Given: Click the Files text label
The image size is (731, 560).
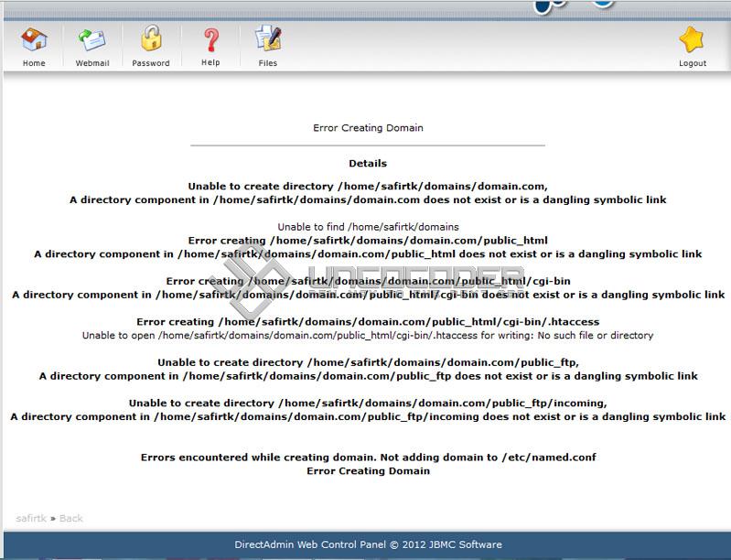Looking at the screenshot, I should pyautogui.click(x=268, y=63).
